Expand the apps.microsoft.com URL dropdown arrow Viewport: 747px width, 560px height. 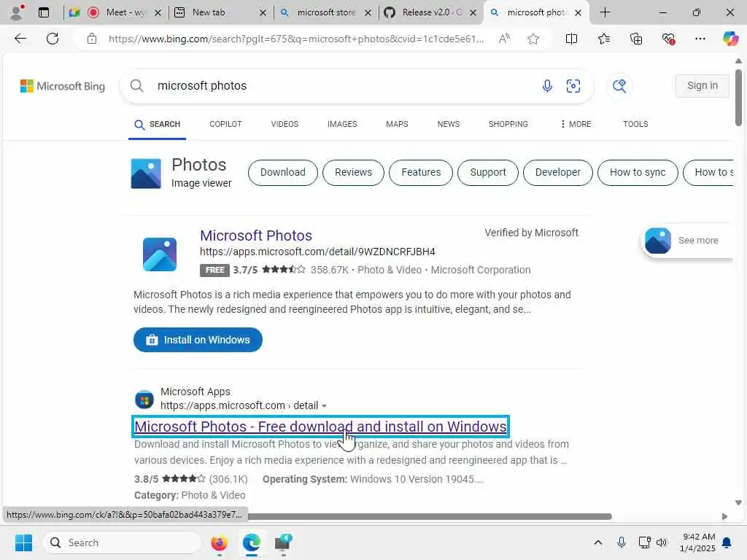point(324,406)
